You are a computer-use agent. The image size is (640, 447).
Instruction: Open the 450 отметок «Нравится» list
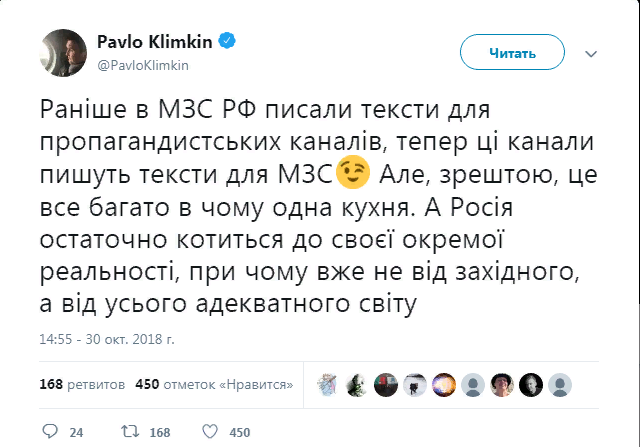[213, 384]
